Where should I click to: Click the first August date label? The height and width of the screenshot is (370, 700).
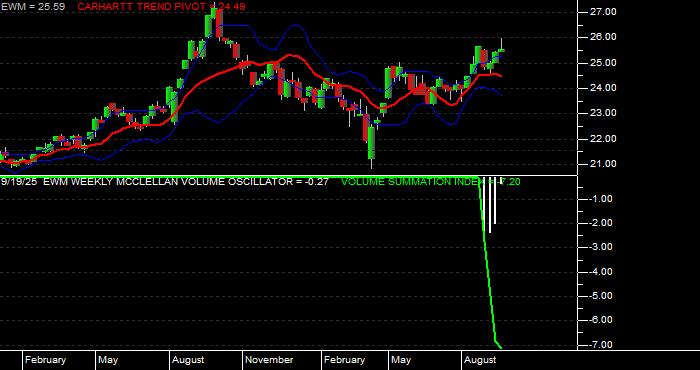[x=188, y=360]
